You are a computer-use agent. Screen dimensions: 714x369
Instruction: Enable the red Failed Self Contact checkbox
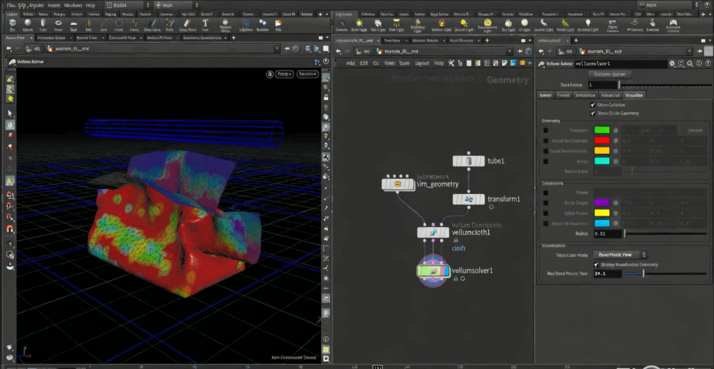point(546,140)
